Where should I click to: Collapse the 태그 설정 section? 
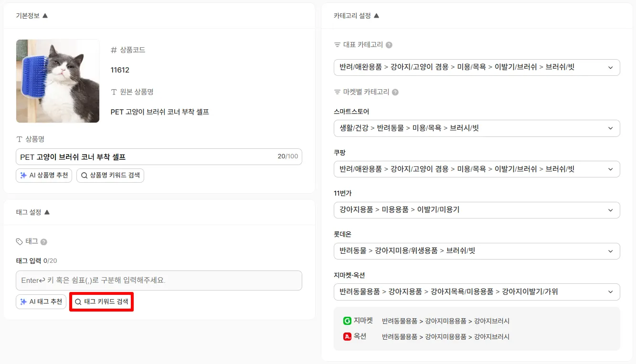[47, 212]
